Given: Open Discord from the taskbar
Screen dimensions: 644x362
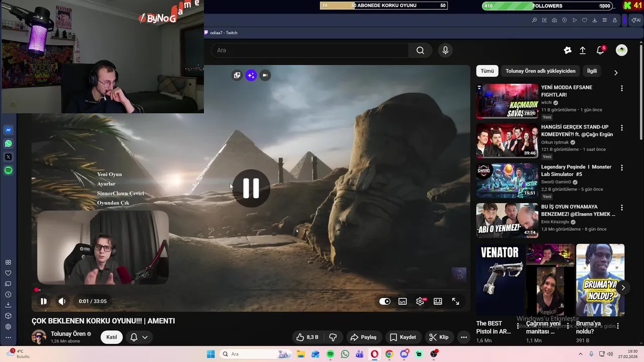Looking at the screenshot, I should [x=404, y=354].
